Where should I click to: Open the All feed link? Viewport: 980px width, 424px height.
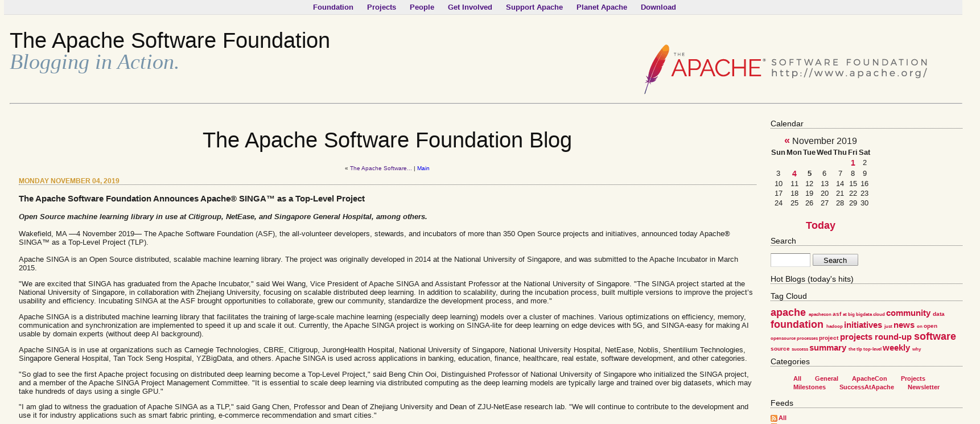tap(783, 418)
